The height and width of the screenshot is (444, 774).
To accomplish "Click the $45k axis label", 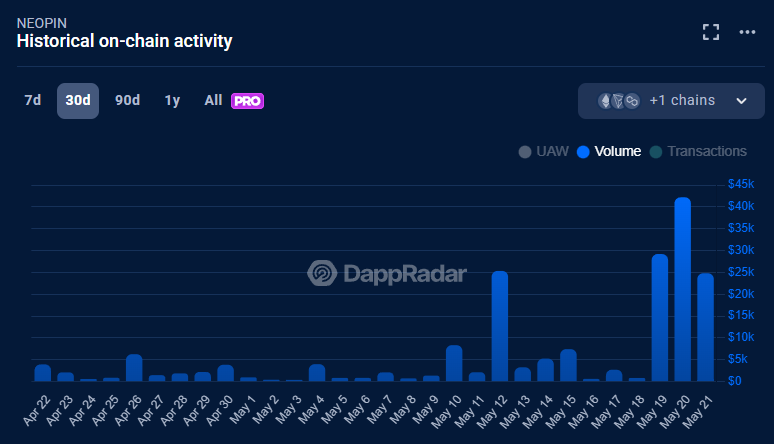I will coord(741,184).
